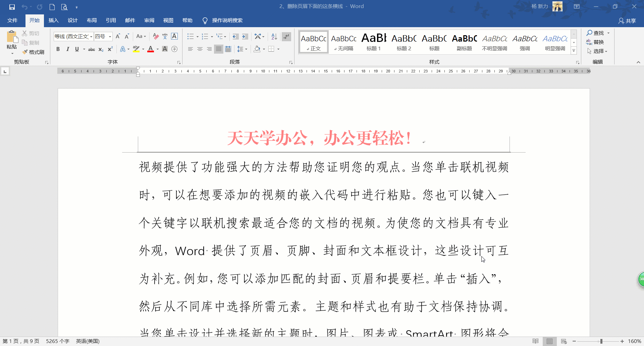Switch to the 插入 insert tab
Image resolution: width=644 pixels, height=346 pixels.
pos(53,20)
